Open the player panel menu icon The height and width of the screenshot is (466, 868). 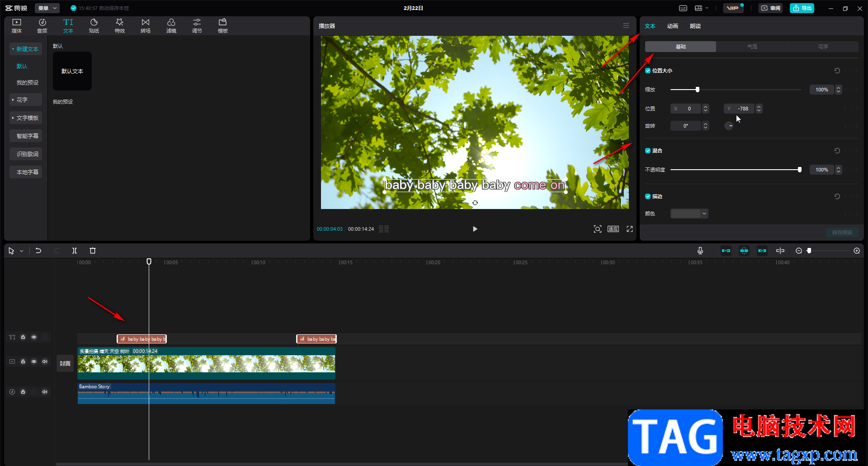pyautogui.click(x=626, y=26)
